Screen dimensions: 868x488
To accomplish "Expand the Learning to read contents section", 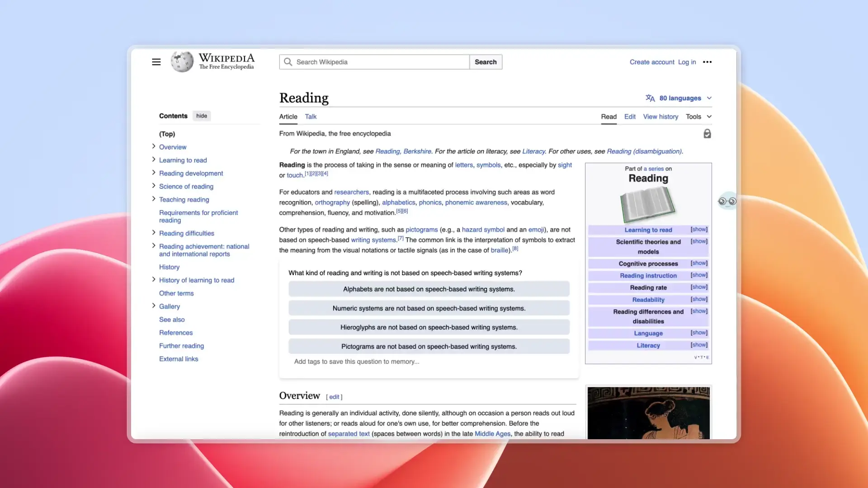I will [x=154, y=160].
